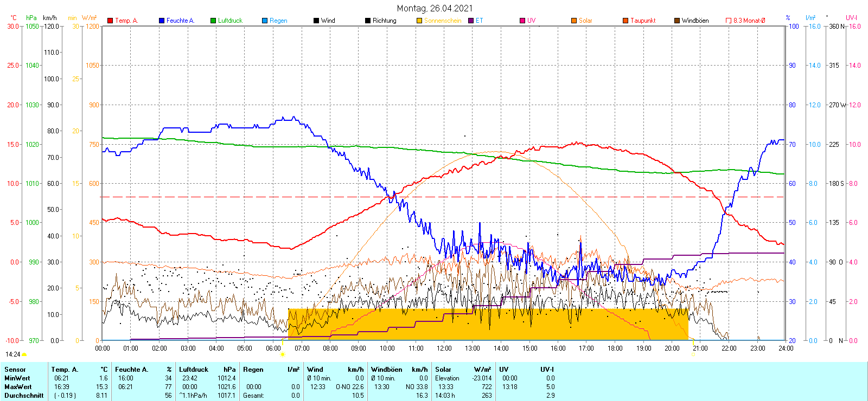Click the Durchschnitt row label
The width and height of the screenshot is (868, 401).
24,396
